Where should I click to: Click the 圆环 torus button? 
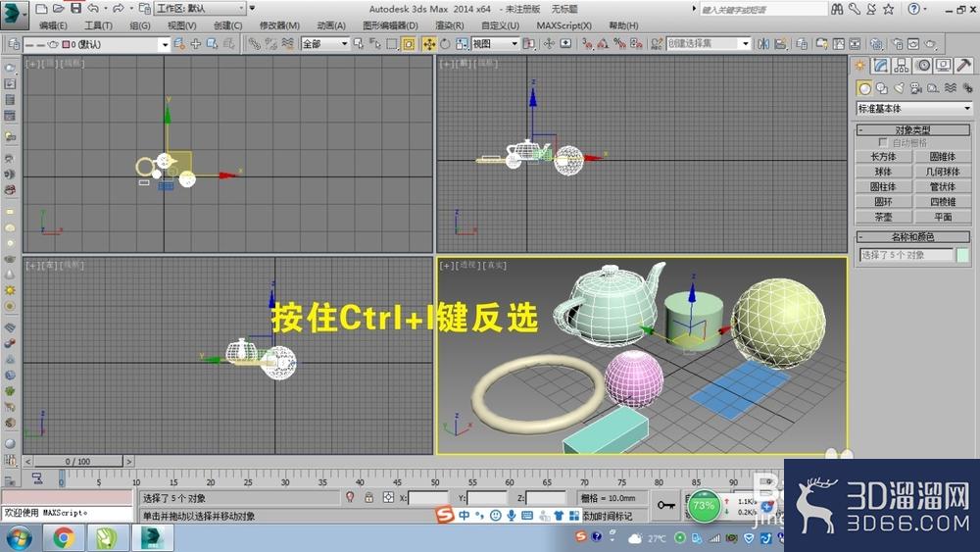(x=883, y=202)
